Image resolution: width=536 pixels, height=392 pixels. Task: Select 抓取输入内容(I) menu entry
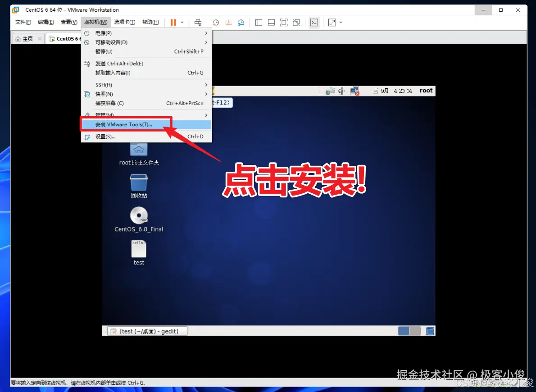[146, 73]
